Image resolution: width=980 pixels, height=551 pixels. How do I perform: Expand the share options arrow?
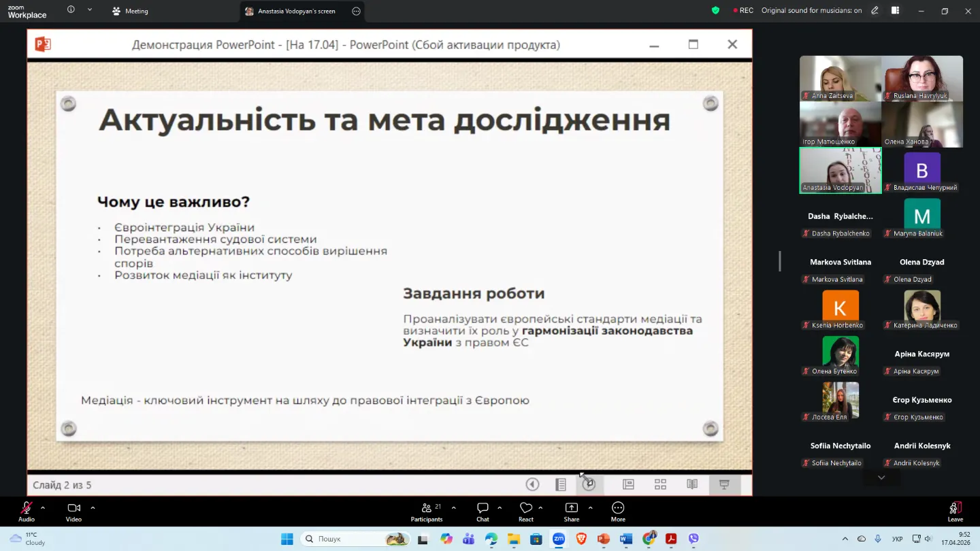[x=590, y=507]
